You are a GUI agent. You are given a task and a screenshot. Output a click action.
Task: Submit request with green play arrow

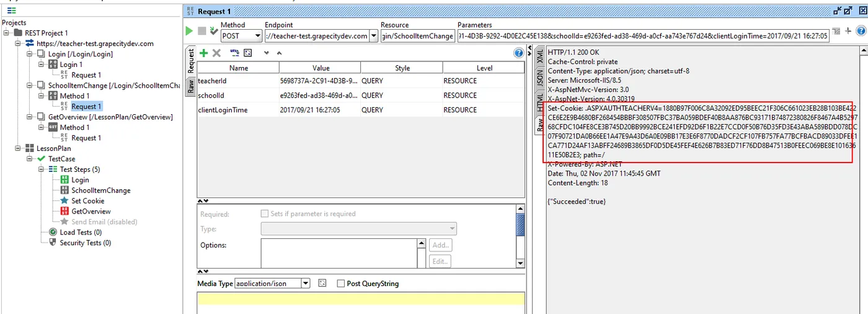(190, 30)
